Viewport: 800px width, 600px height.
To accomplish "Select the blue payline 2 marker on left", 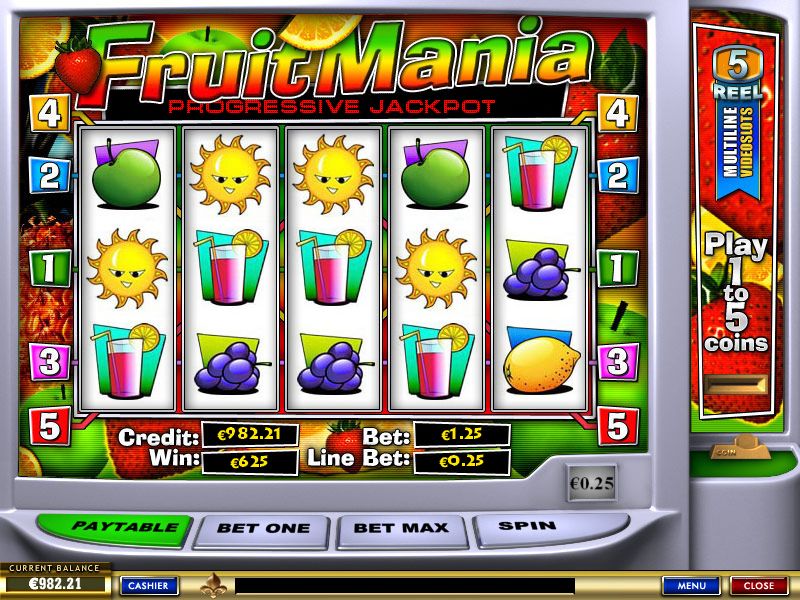I will (49, 176).
